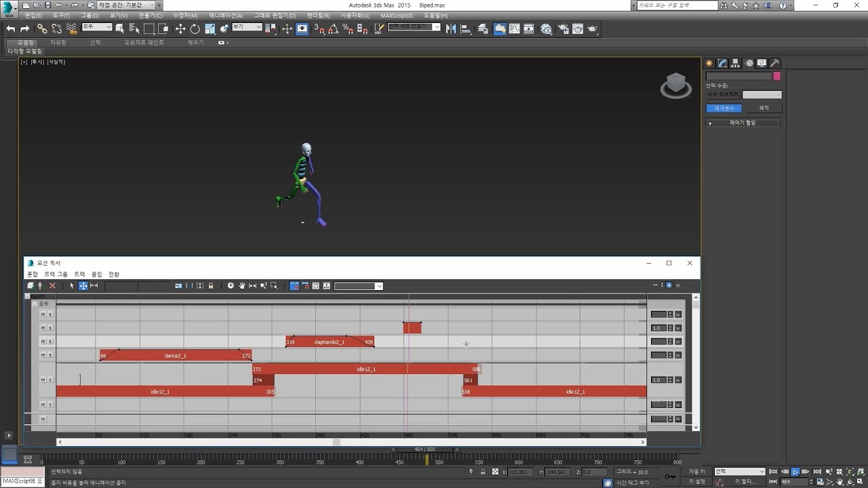
Task: Toggle the 키 설정 Set Key mode button
Action: [697, 482]
